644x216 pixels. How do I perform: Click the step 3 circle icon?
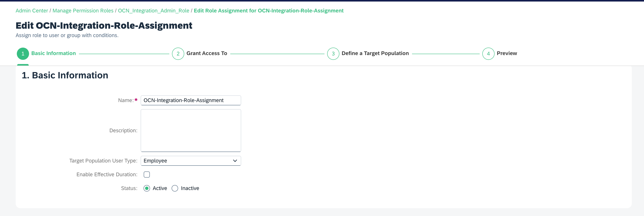coord(333,54)
